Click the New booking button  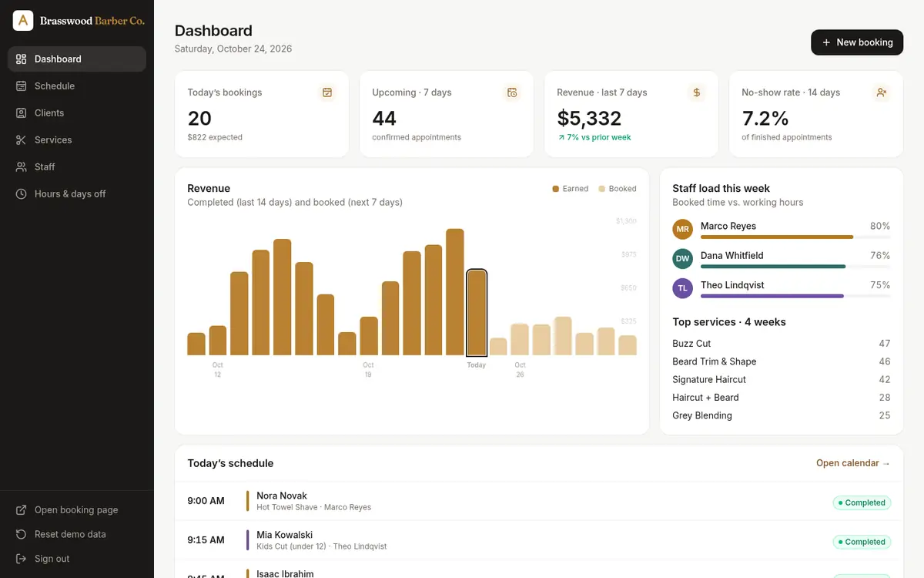coord(857,42)
